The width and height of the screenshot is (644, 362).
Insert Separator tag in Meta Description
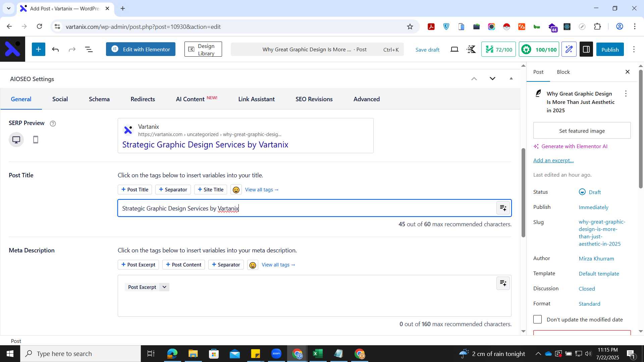(x=226, y=265)
